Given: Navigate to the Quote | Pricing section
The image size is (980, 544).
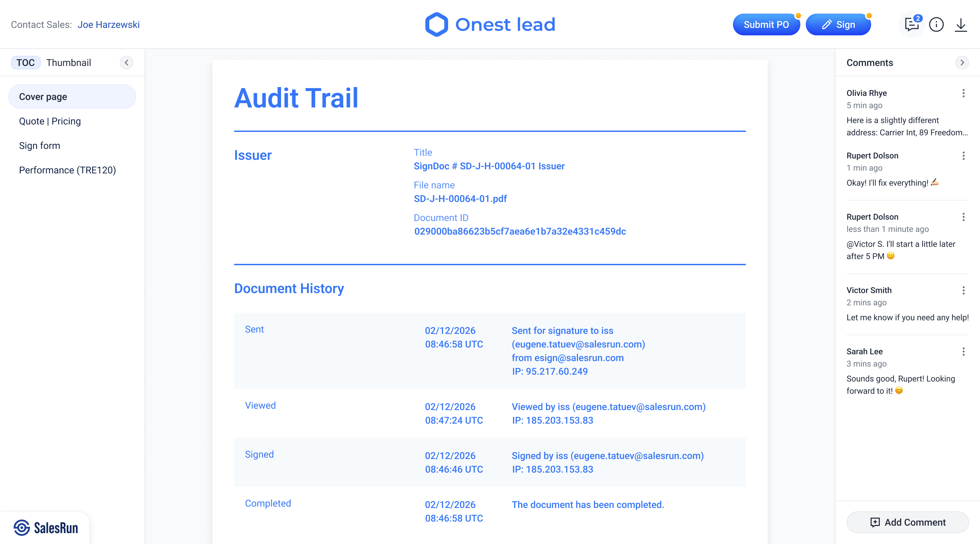Looking at the screenshot, I should click(49, 121).
